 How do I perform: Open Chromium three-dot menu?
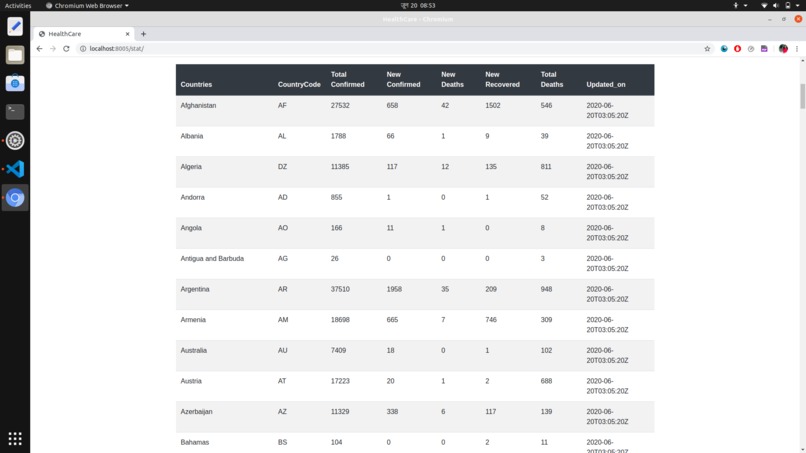797,48
